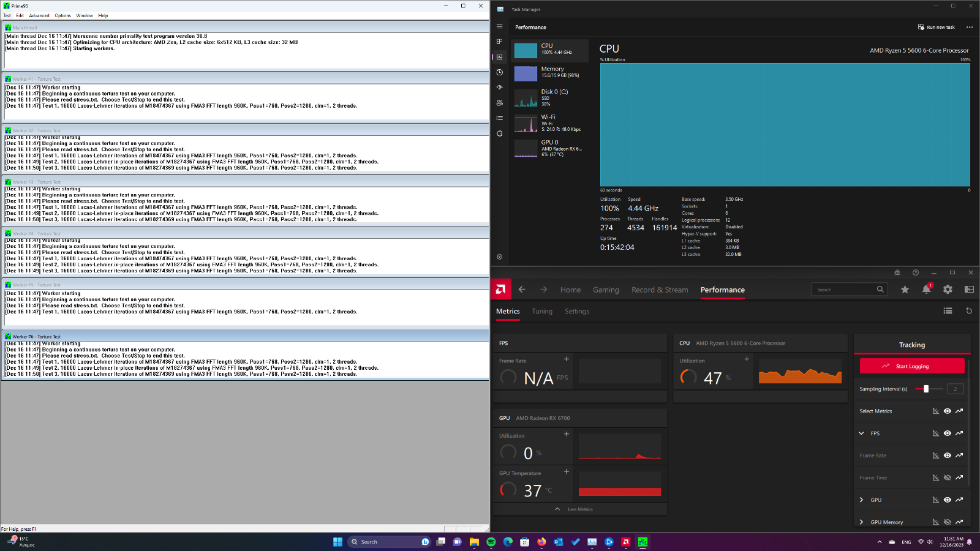
Task: Select Wi-Fi in Task Manager performance list
Action: click(550, 124)
